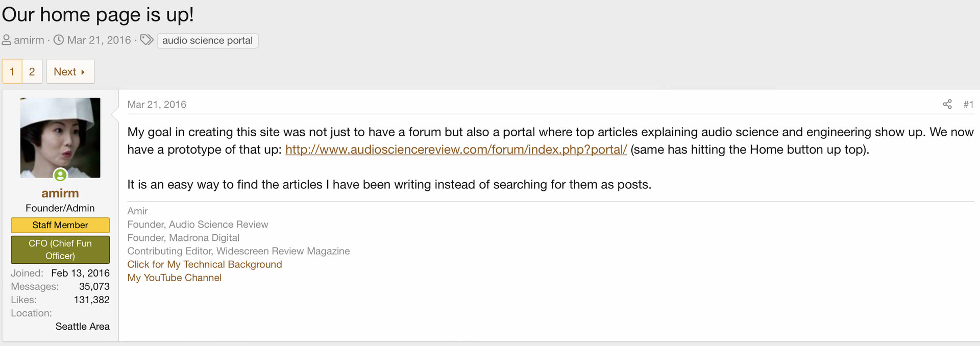This screenshot has height=346, width=980.
Task: Click the post timestamp Mar 21, 2016 in the post
Action: 157,105
